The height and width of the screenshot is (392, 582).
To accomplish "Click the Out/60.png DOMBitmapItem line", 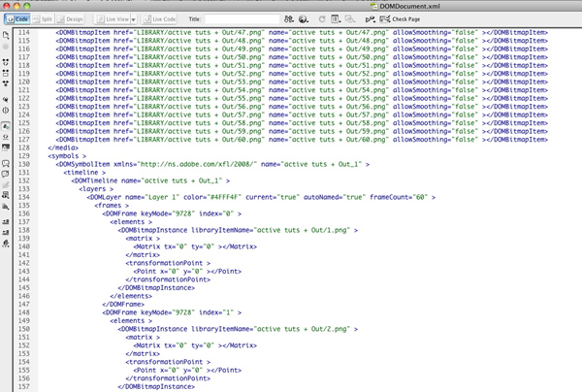I will 302,140.
